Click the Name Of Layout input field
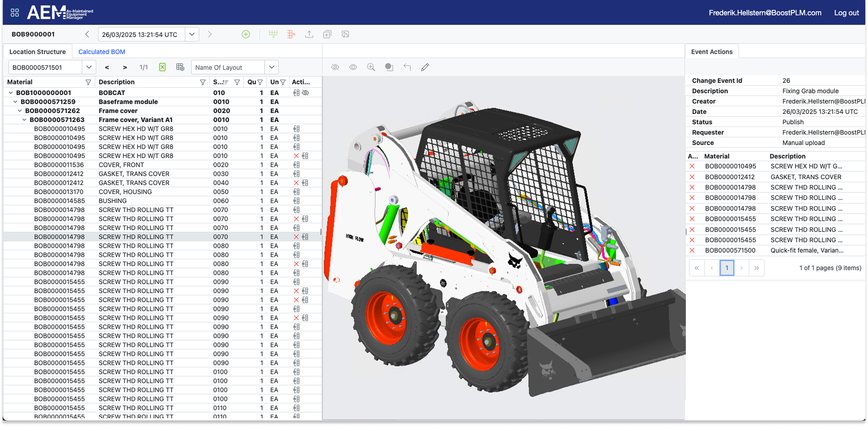Screen dimensions: 868x426 tap(228, 67)
